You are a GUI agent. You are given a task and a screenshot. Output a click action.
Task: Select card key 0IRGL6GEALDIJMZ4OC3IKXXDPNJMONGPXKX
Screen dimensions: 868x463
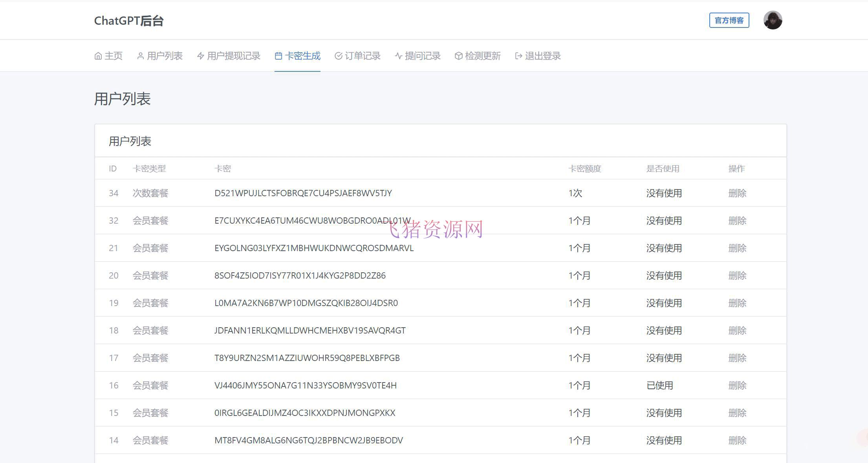pos(305,413)
